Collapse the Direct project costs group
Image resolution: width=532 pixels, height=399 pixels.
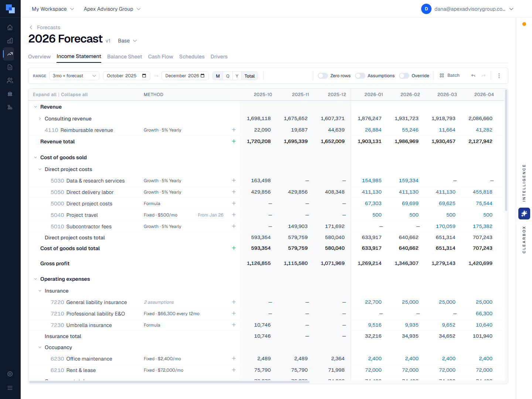(40, 169)
